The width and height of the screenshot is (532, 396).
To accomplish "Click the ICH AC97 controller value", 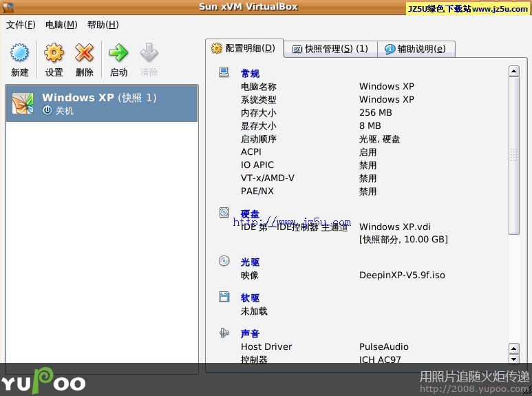I will pos(380,359).
